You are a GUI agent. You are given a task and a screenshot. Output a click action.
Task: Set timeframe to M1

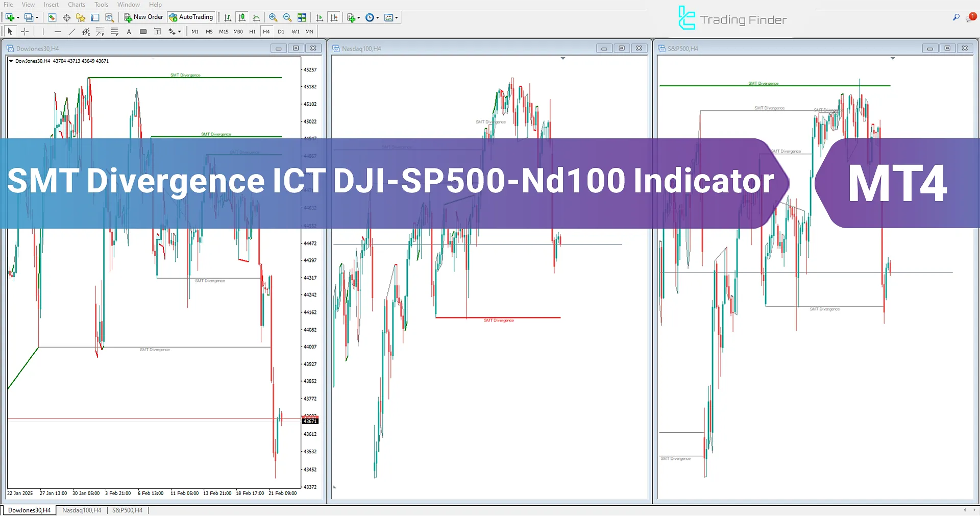click(195, 32)
